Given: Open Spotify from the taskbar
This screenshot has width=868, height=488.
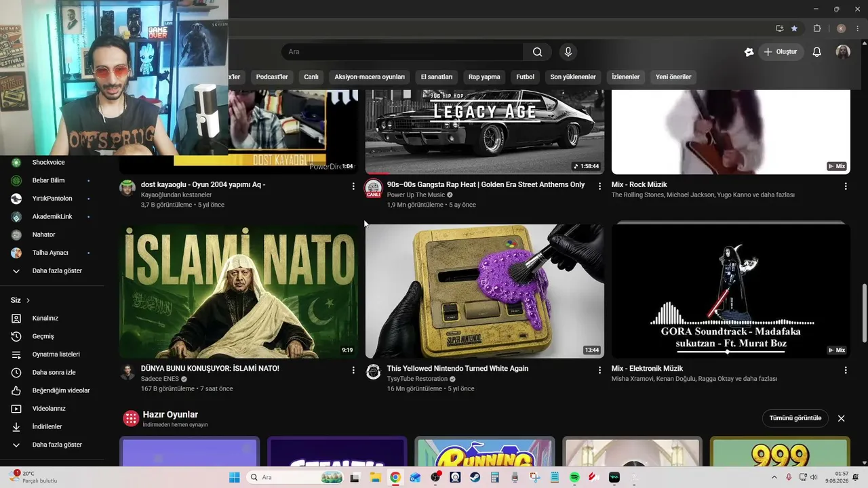Looking at the screenshot, I should point(574,477).
